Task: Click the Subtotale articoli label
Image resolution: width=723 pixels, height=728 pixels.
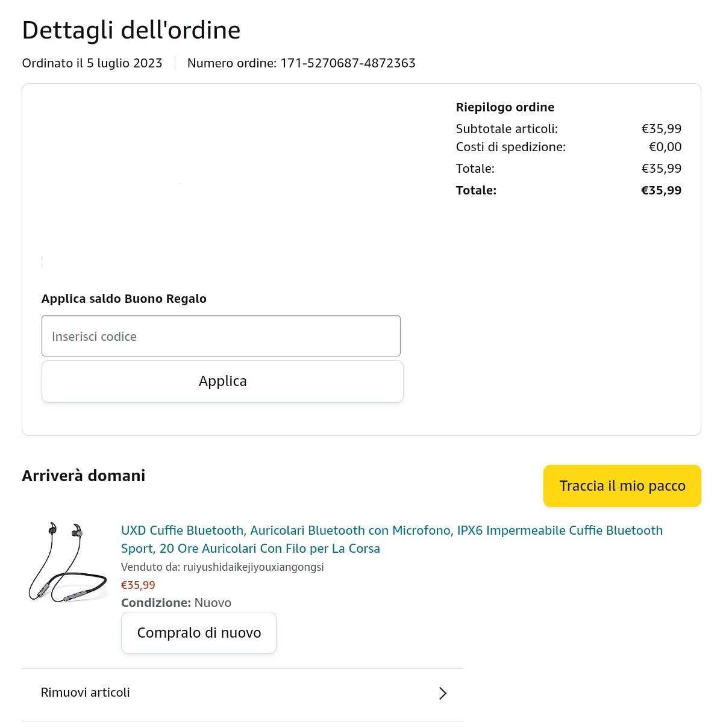Action: 507,128
